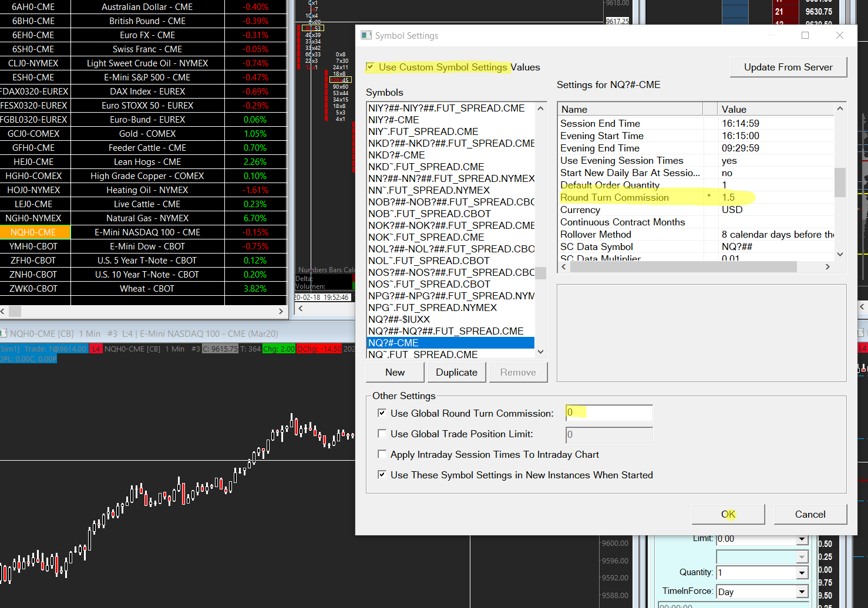The image size is (868, 608).
Task: Select NIY?#-CME in Symbols list
Action: [x=450, y=120]
